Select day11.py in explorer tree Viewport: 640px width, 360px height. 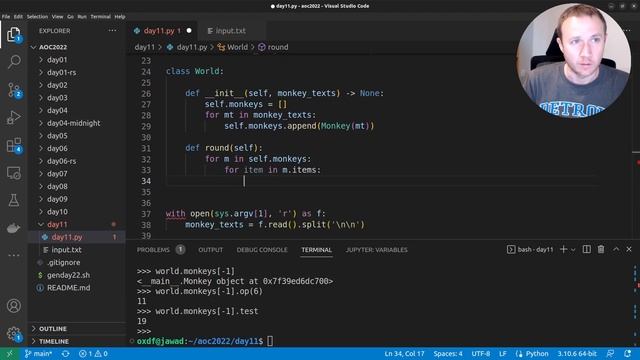tap(67, 237)
